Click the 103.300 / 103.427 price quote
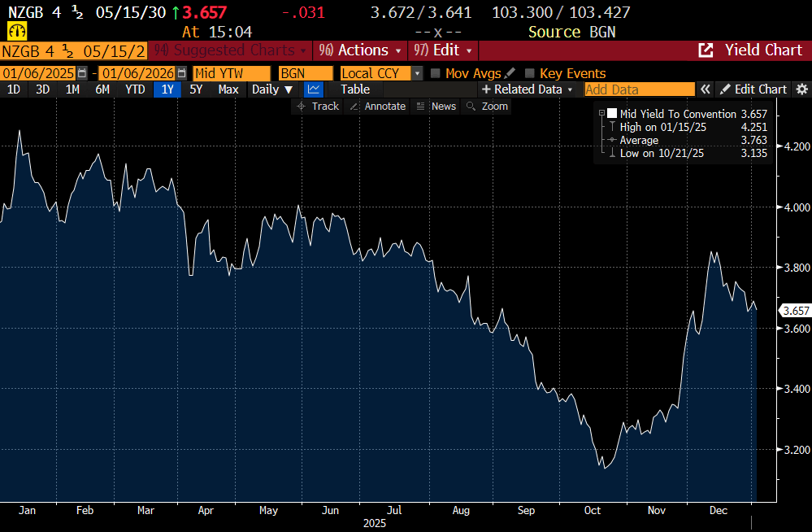The height and width of the screenshot is (532, 812). (x=561, y=12)
